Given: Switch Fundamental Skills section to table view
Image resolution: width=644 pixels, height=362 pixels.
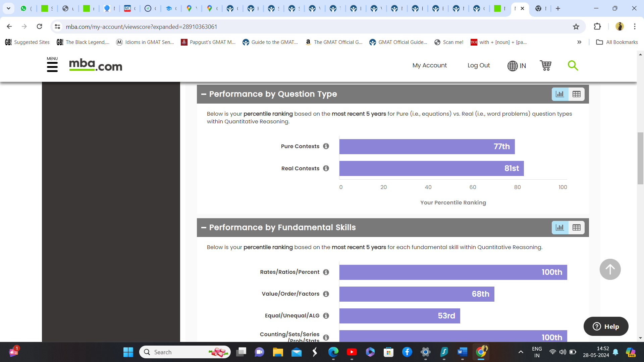Looking at the screenshot, I should point(576,228).
